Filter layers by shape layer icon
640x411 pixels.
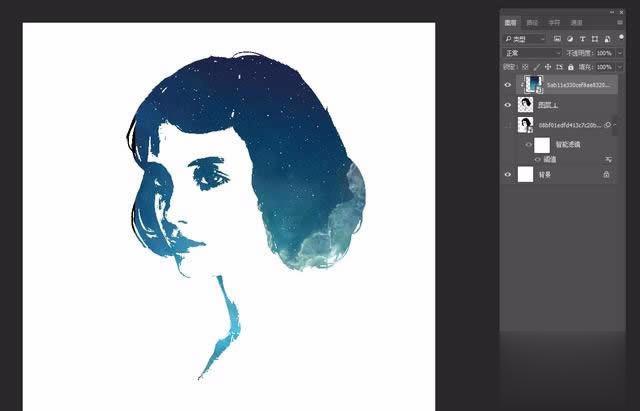tap(595, 39)
